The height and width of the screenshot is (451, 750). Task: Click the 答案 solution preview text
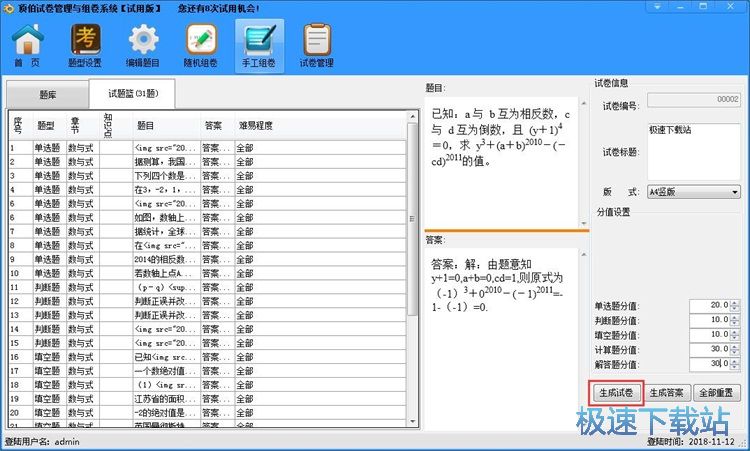[x=497, y=286]
